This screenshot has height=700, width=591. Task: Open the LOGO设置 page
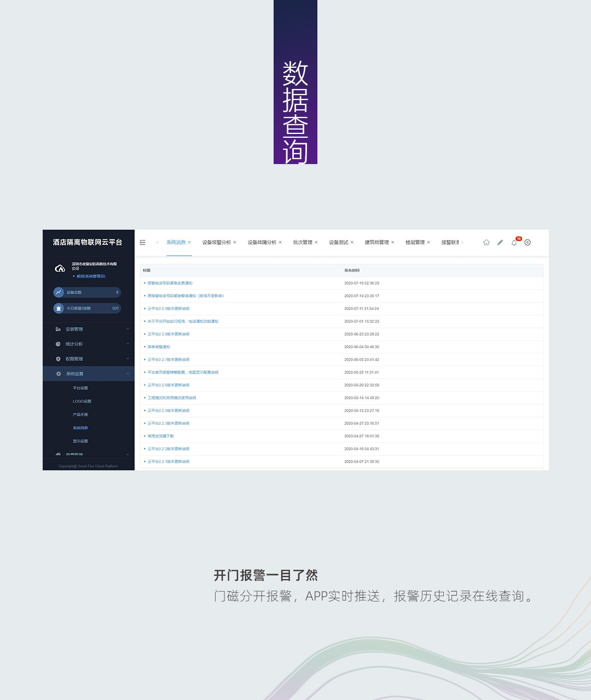coord(82,401)
